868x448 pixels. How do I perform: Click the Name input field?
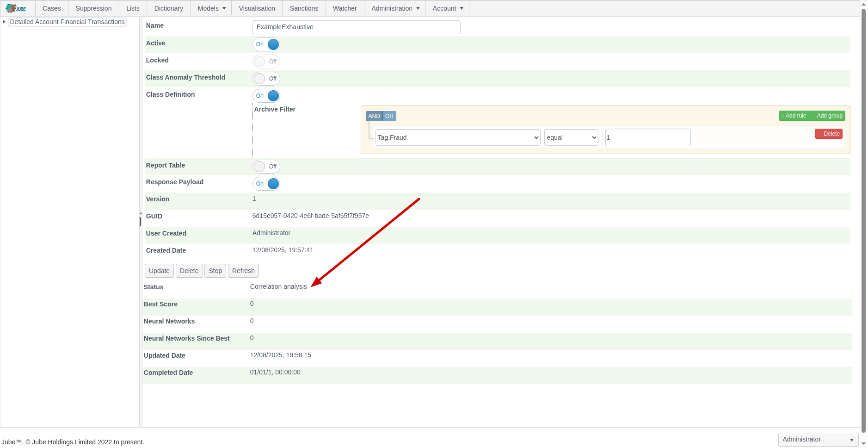tap(357, 27)
